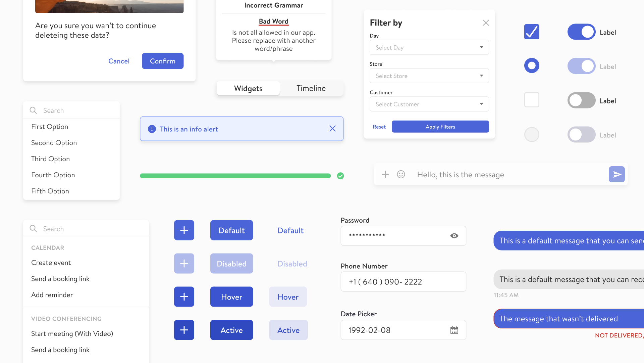Click the Apply Filters button
644x363 pixels.
[x=440, y=126]
